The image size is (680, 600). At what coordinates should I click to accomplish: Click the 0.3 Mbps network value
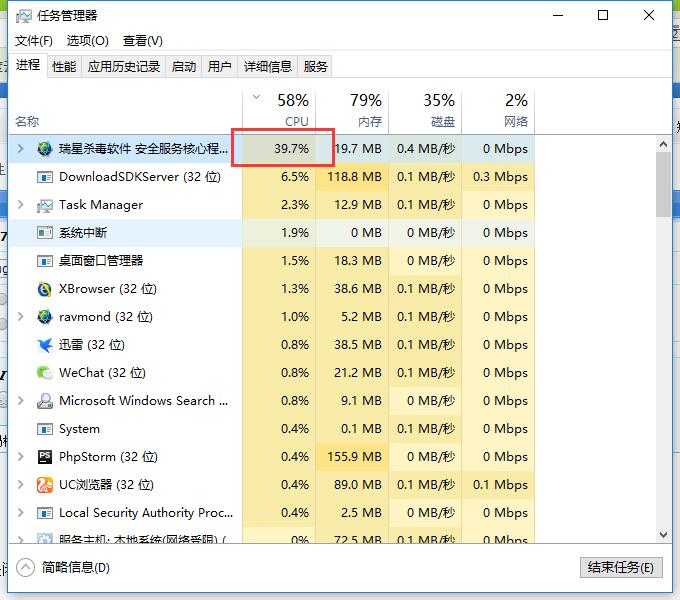500,177
